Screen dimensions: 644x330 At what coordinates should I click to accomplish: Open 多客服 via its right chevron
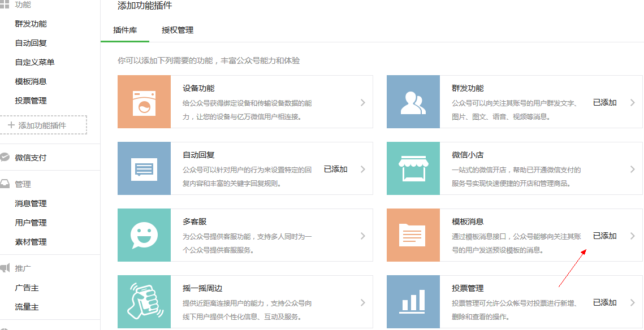click(x=362, y=236)
